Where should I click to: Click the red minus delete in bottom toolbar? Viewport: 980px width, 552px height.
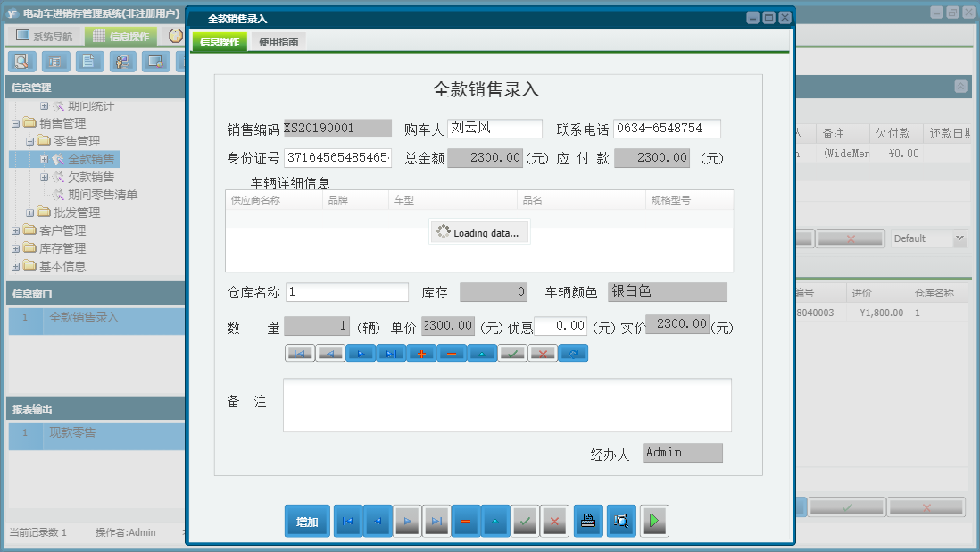point(466,521)
